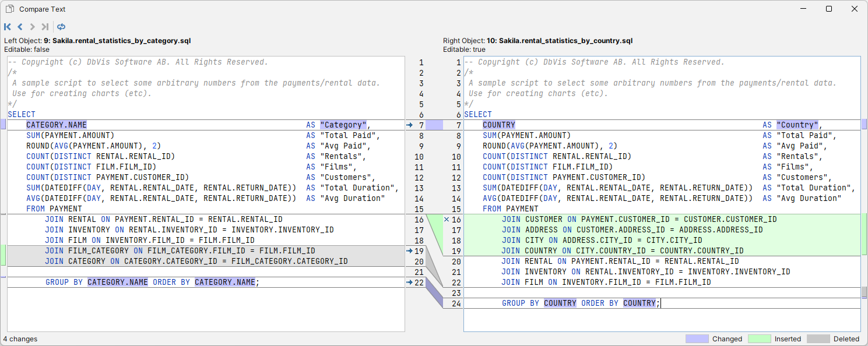Click the Inserted color legend swatch
Image resolution: width=868 pixels, height=346 pixels.
pos(760,338)
